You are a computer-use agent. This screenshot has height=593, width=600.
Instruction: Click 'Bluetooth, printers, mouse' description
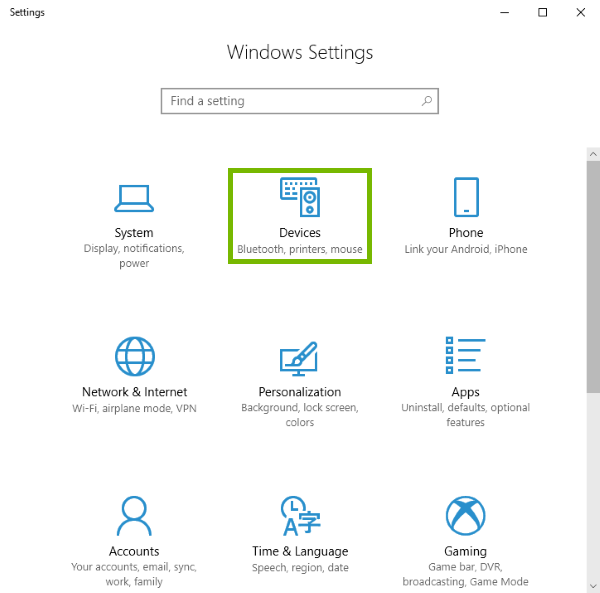coord(300,249)
